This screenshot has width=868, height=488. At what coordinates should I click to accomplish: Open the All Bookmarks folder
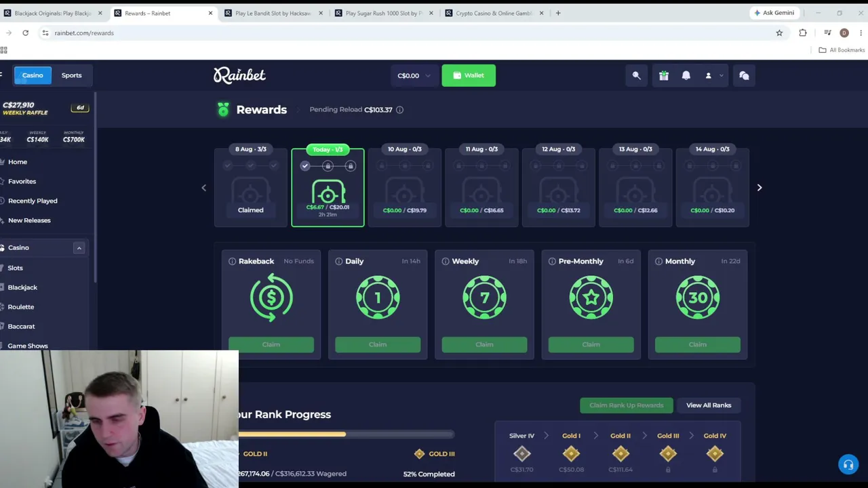(x=842, y=50)
